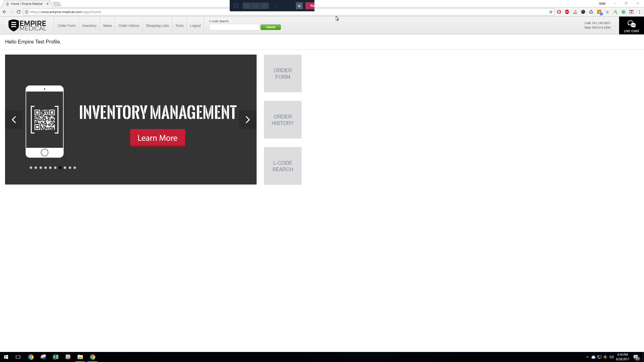Open Excel from the taskbar
Screen dimensions: 644x362
click(55, 357)
